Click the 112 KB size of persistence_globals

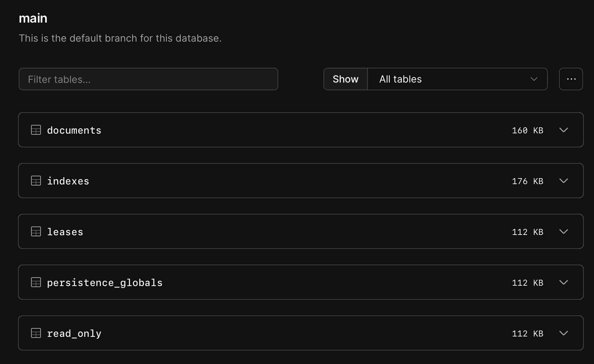tap(528, 283)
